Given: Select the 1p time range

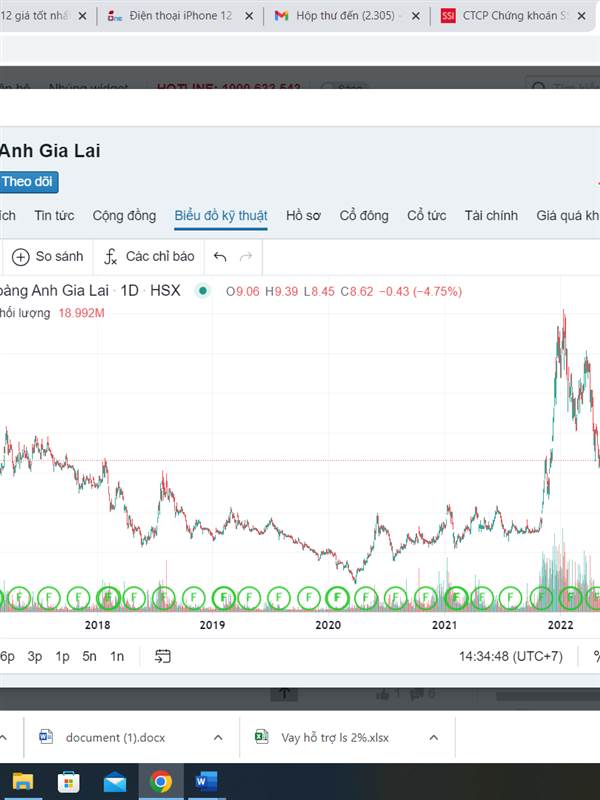Looking at the screenshot, I should (x=62, y=657).
